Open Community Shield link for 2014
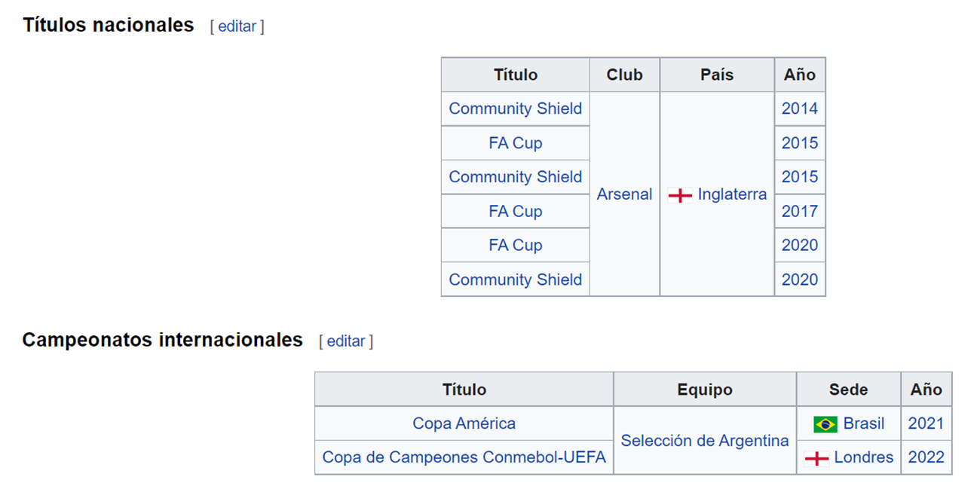Screen dimensions: 980x495 point(516,108)
